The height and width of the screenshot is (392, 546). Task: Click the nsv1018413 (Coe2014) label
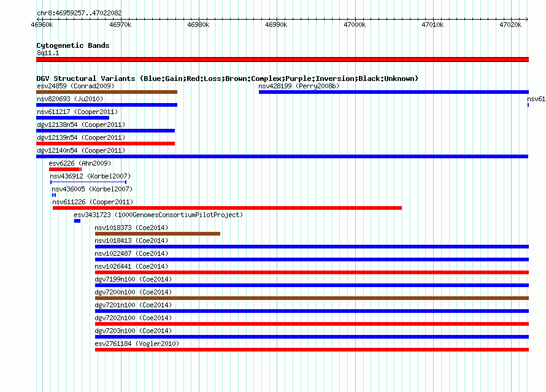132,240
